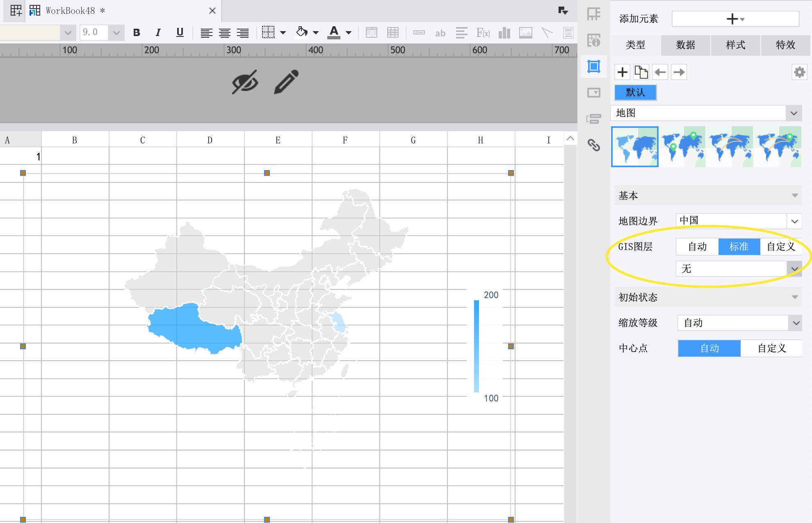
Task: Click the insert image icon in toolbar
Action: (525, 32)
